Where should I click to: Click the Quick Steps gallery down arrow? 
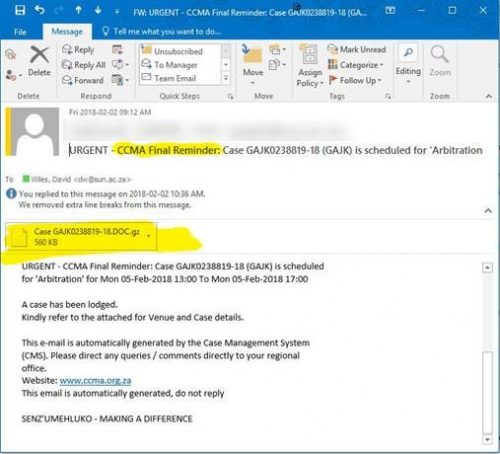pyautogui.click(x=226, y=64)
